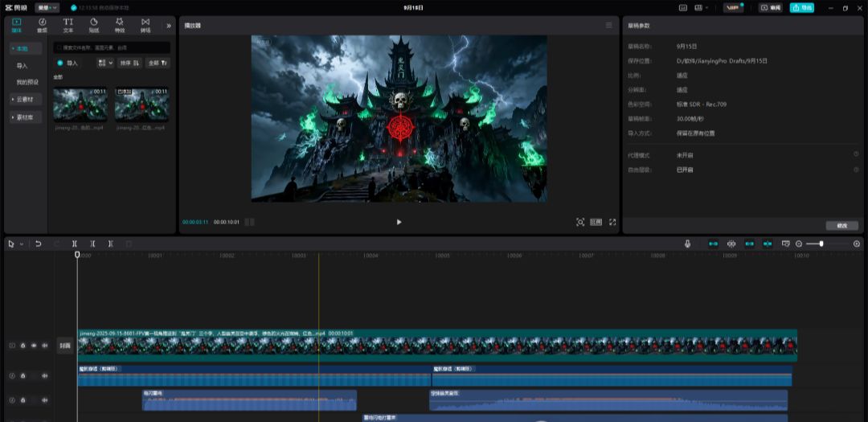
Task: Open the 转场 (Transitions) panel icon
Action: [x=145, y=25]
